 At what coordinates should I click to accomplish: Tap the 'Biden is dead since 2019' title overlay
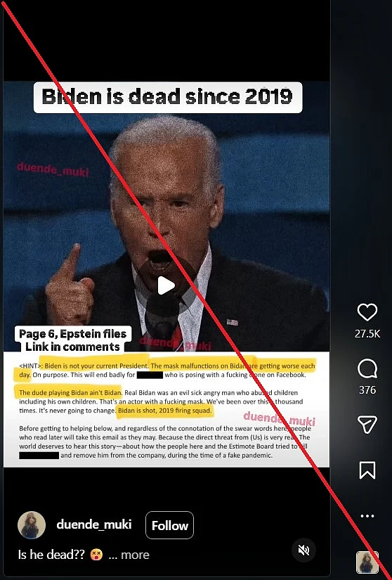click(168, 97)
